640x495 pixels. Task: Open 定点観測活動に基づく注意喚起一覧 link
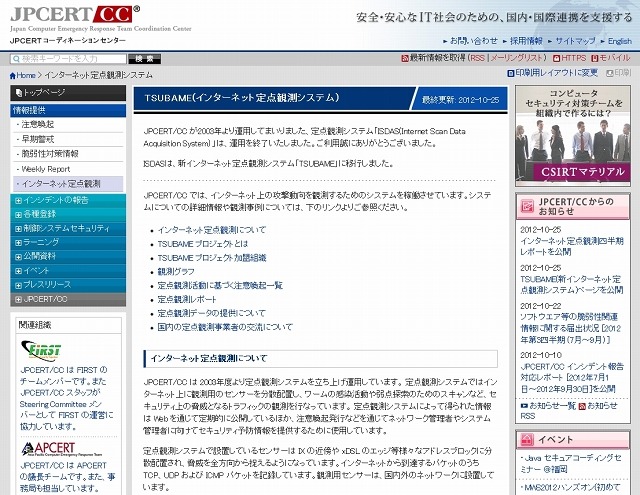tap(220, 285)
